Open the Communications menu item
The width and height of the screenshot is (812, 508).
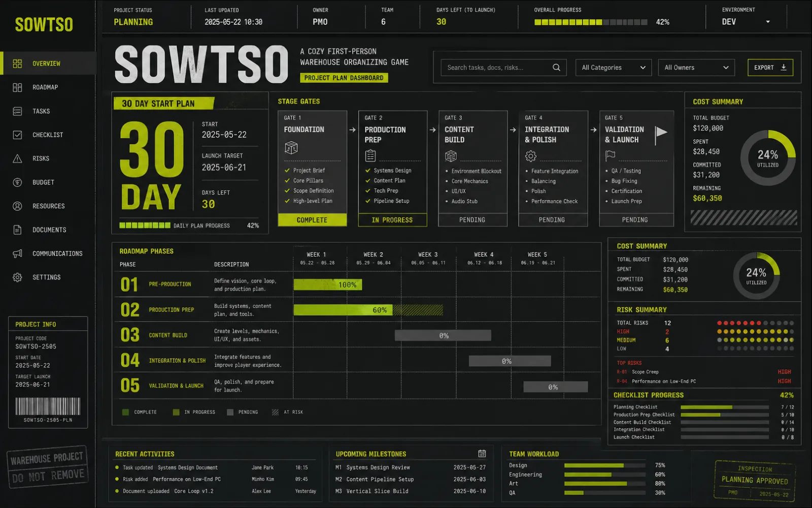tap(48, 253)
